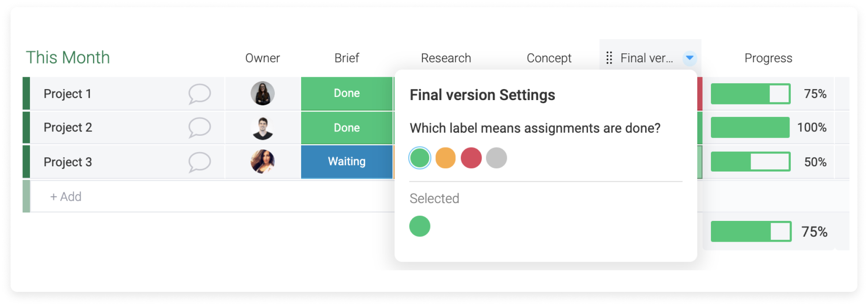The height and width of the screenshot is (306, 868).
Task: Open Project 2 conversation bubble
Action: point(199,127)
